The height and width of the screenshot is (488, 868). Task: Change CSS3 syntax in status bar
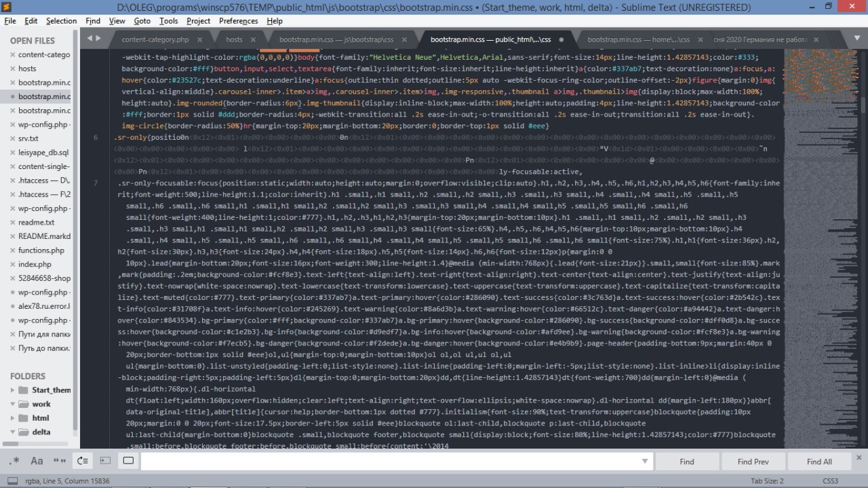[x=830, y=481]
